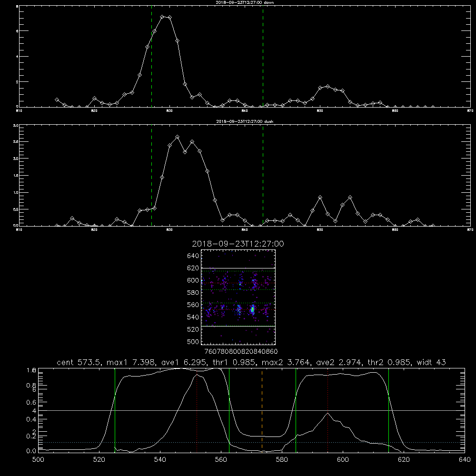Click the green vertical line near 525 in bottom plot
The image size is (476, 476).
coord(115,410)
